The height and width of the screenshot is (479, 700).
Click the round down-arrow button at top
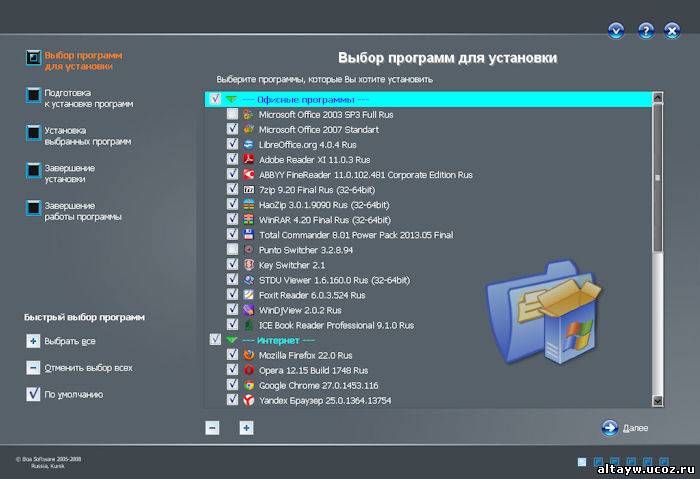point(616,31)
